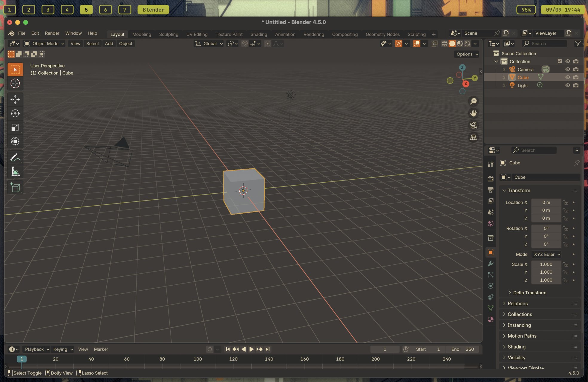Select the Scale tool
The image size is (588, 382).
(x=15, y=127)
